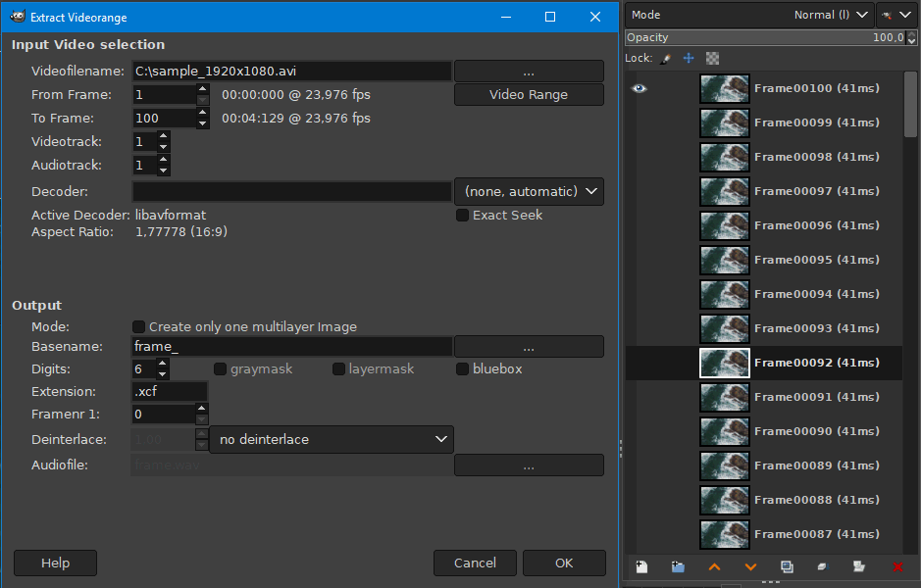The width and height of the screenshot is (921, 588).
Task: Create a new layer in Layers panel
Action: click(641, 566)
